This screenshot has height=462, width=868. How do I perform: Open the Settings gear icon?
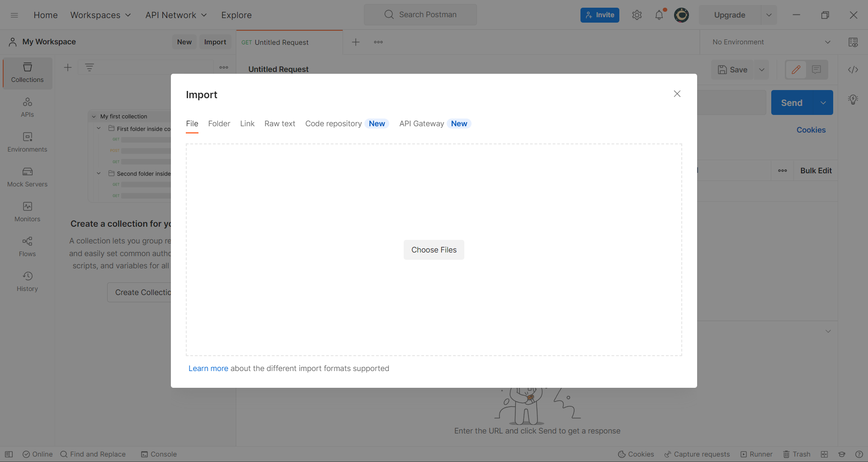[x=637, y=15]
